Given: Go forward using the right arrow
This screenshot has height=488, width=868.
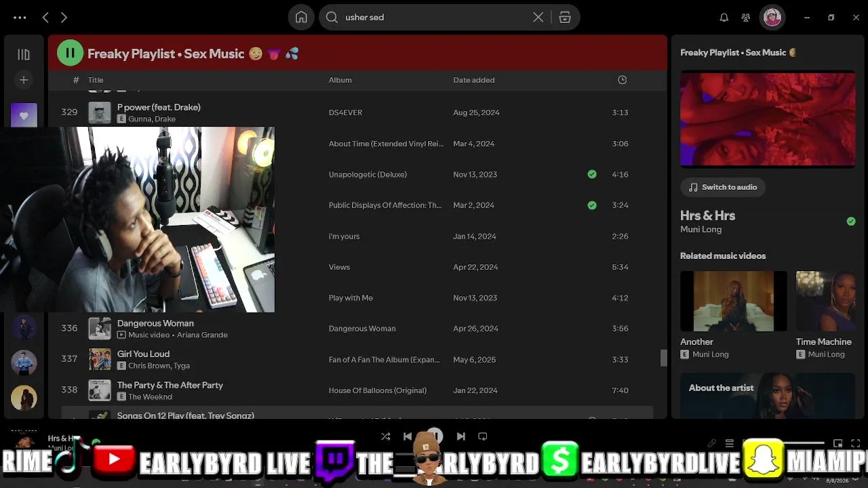Looking at the screenshot, I should [64, 18].
